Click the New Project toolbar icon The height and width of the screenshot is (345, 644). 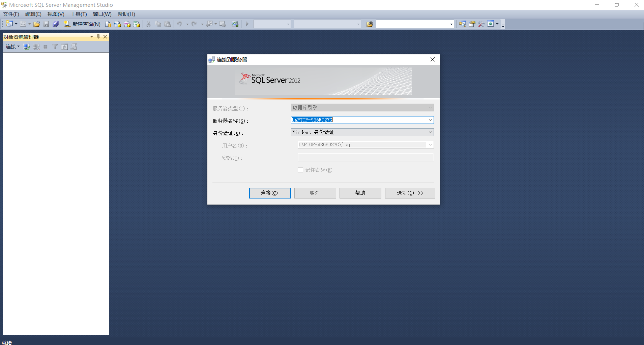click(9, 24)
